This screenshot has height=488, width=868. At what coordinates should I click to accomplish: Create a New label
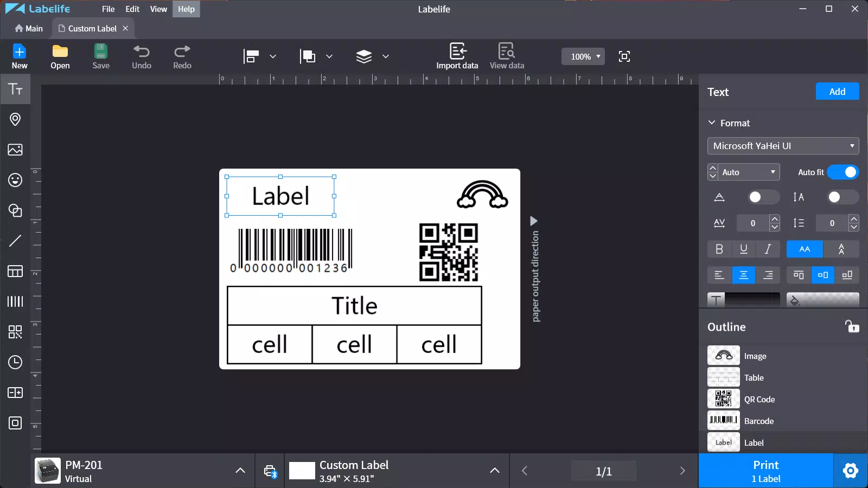click(20, 56)
